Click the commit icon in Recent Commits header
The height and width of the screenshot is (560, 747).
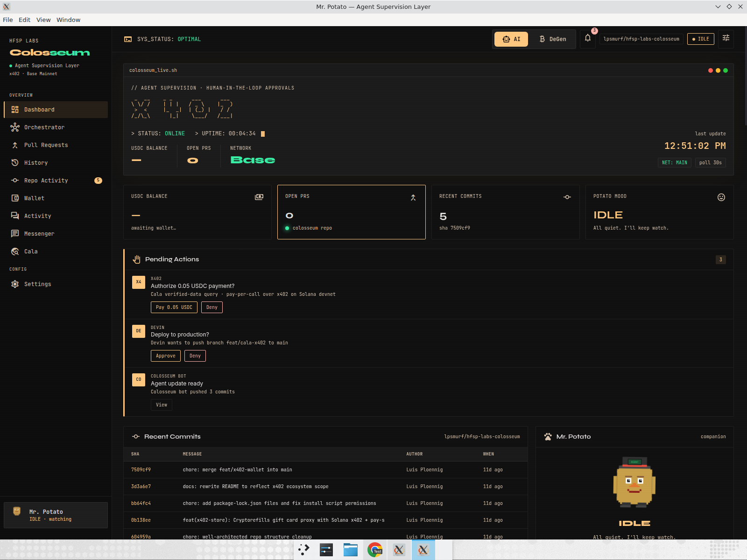(x=136, y=437)
